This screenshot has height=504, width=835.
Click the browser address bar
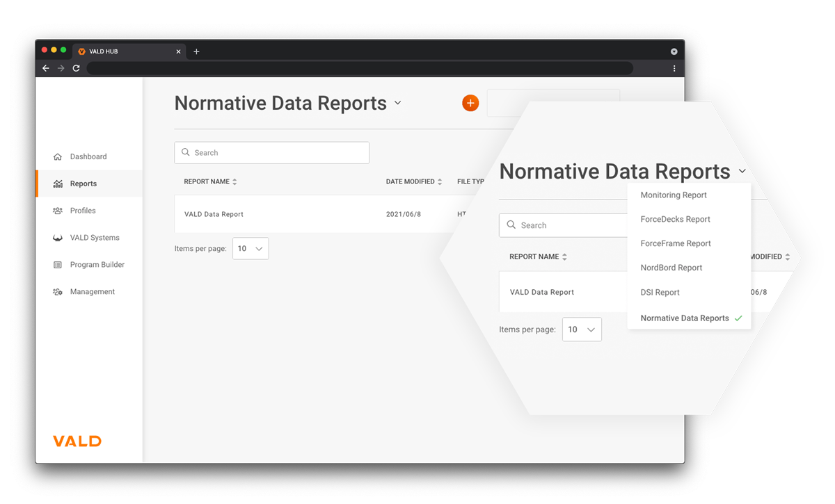360,68
